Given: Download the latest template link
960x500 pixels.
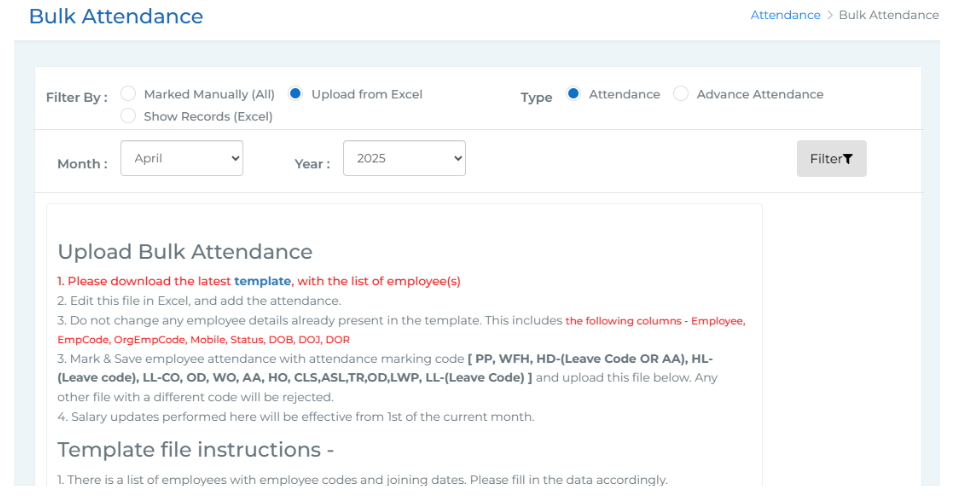Looking at the screenshot, I should point(263,281).
